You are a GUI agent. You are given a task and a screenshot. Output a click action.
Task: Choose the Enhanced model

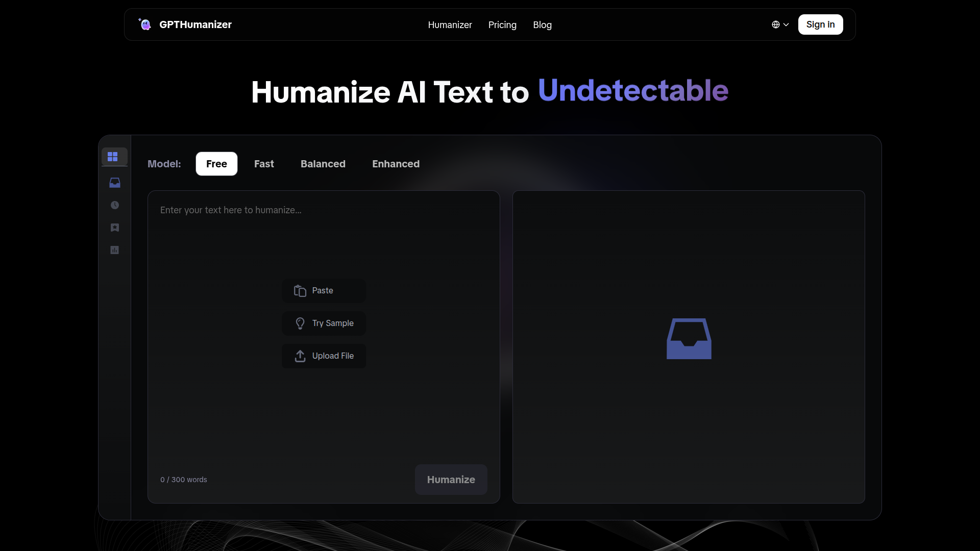(x=396, y=164)
